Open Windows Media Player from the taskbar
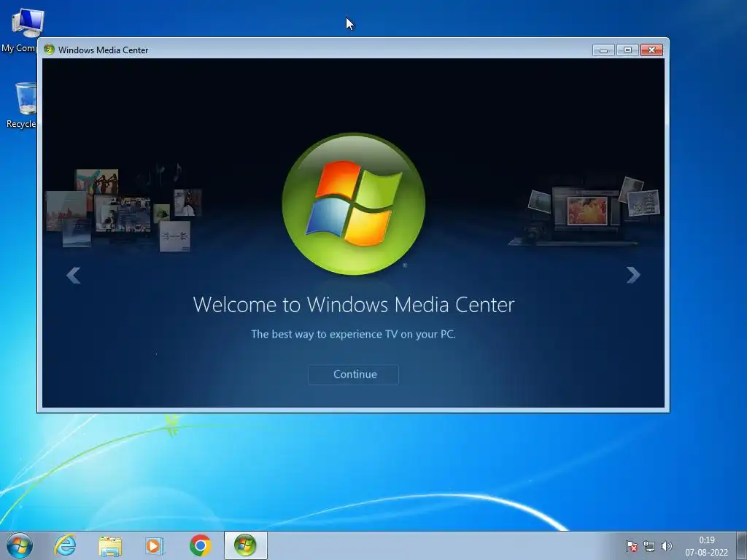The image size is (747, 560). pyautogui.click(x=155, y=545)
